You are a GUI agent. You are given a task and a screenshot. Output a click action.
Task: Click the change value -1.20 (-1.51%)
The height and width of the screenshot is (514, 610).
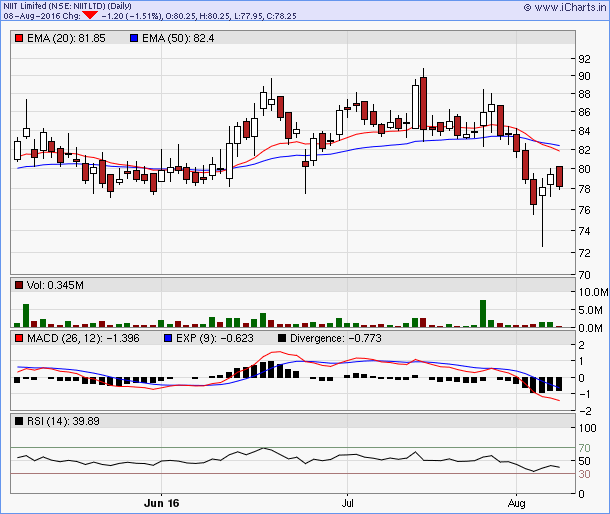pyautogui.click(x=132, y=16)
